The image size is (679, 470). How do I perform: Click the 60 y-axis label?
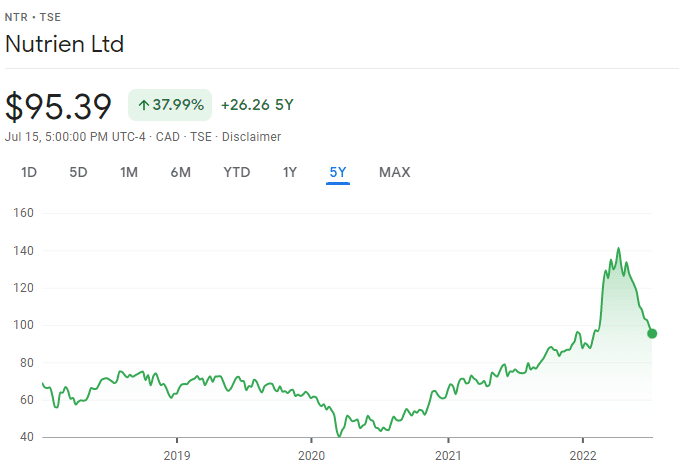point(26,399)
